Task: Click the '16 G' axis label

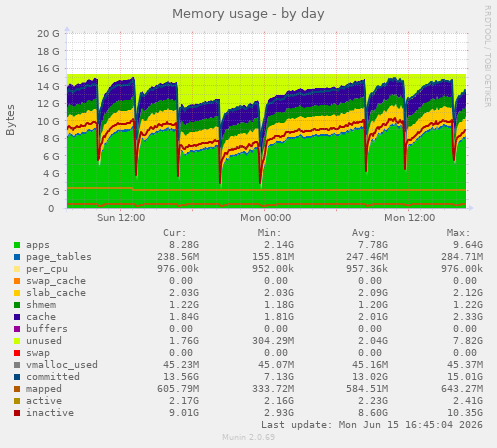Action: 48,69
